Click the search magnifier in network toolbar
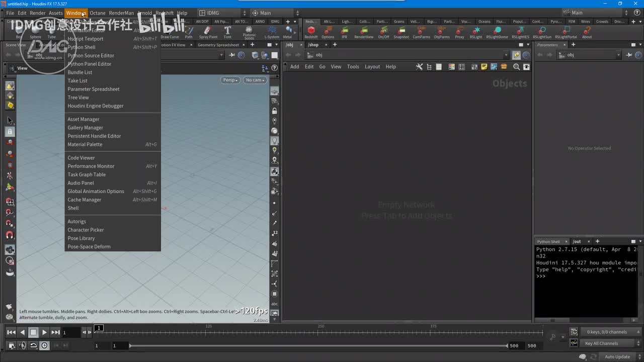Viewport: 644px width, 362px height. point(516,67)
